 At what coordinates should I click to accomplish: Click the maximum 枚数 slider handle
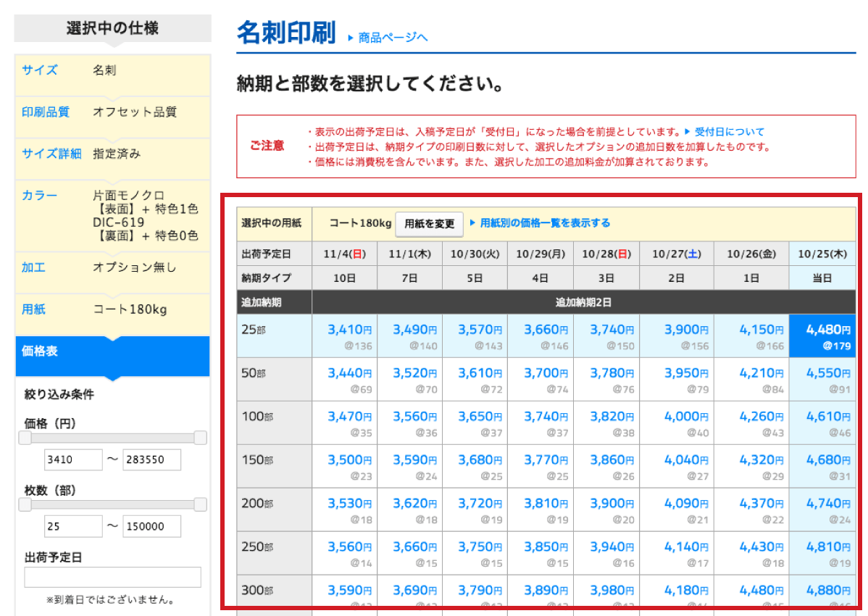pos(200,504)
